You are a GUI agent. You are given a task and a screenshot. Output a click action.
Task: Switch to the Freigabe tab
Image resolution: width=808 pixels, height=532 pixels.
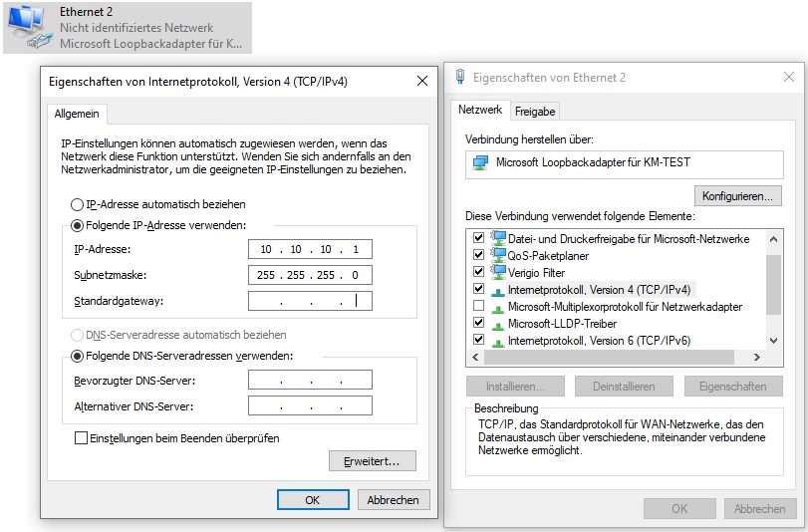(535, 112)
